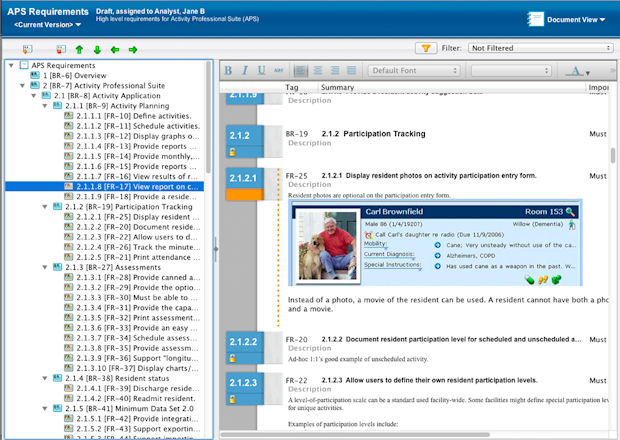Screen dimensions: 620x440
Task: Click the first add-requirement toolbar icon
Action: point(27,49)
